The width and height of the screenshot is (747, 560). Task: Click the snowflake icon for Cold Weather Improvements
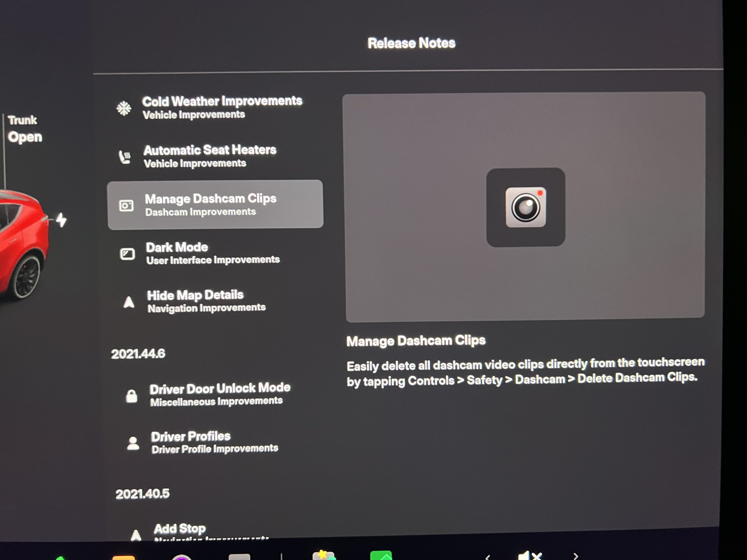point(124,108)
